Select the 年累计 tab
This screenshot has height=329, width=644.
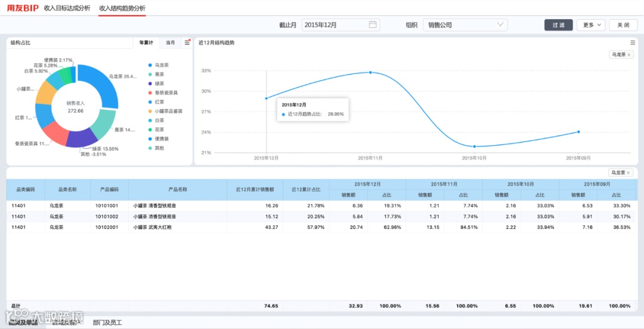(146, 42)
